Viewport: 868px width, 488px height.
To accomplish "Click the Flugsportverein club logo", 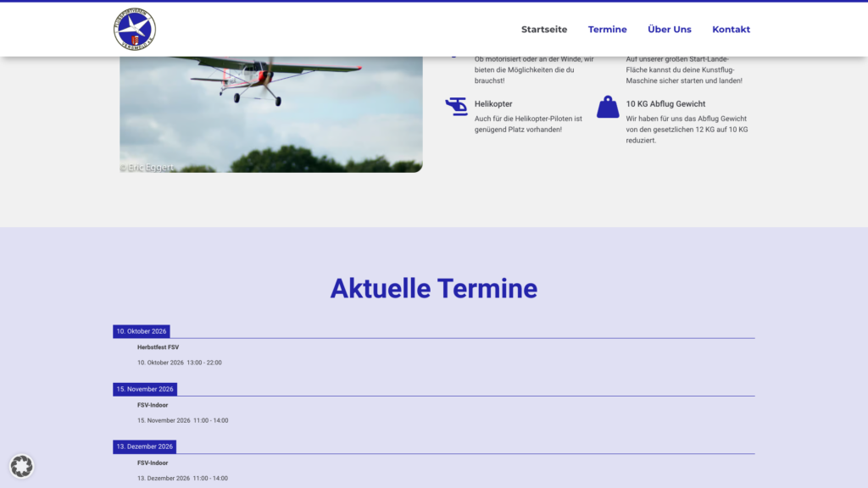I will (135, 30).
